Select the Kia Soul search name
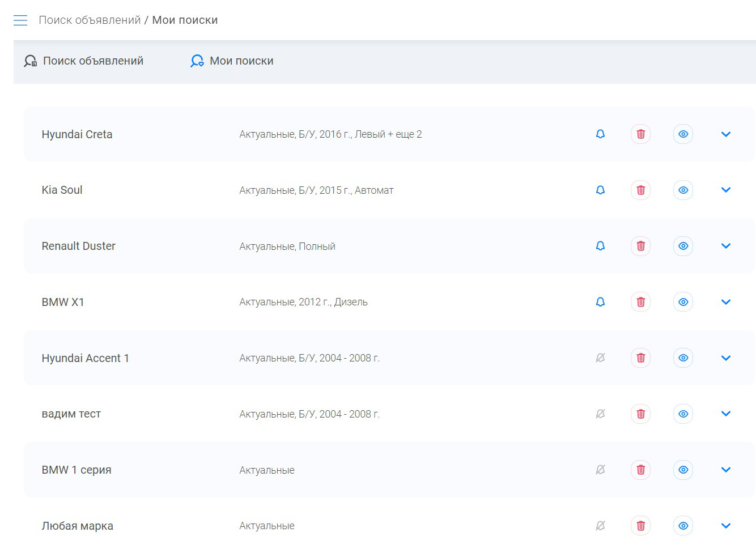The image size is (756, 549). [x=62, y=190]
